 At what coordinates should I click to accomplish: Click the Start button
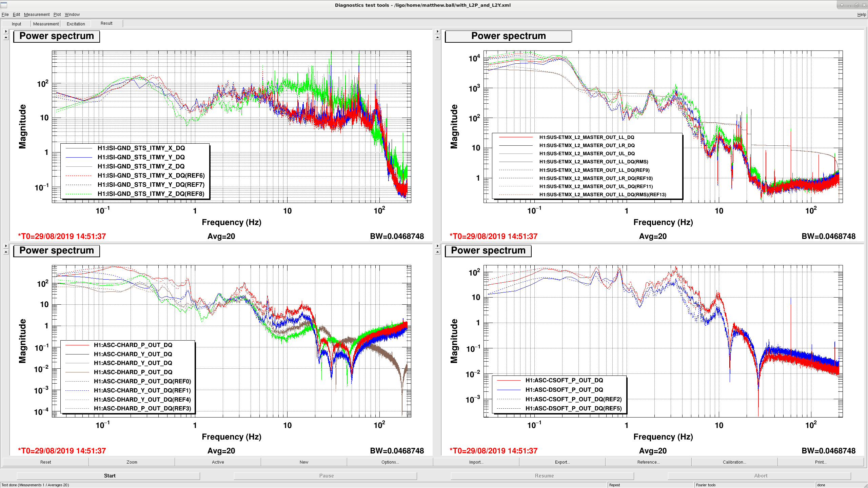pyautogui.click(x=110, y=476)
